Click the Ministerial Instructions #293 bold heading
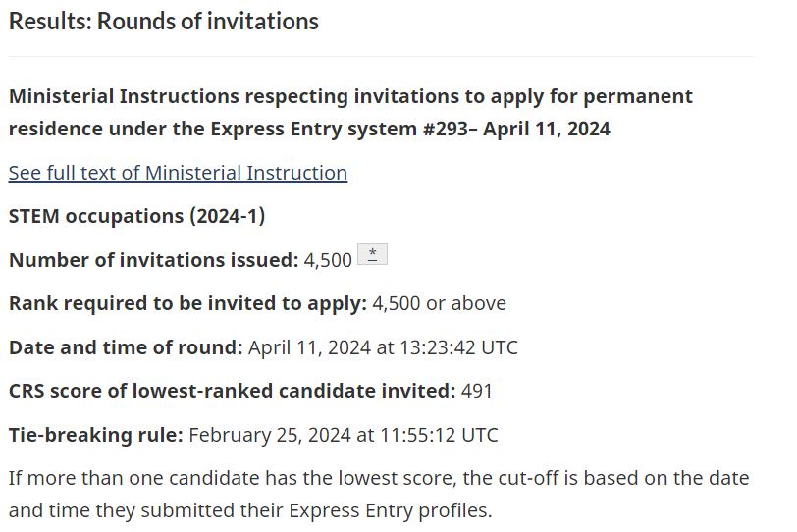The width and height of the screenshot is (797, 532). [x=350, y=112]
